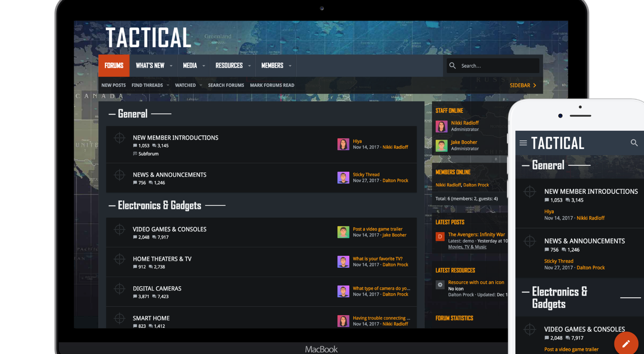Click Jake Booher avatar in Staff Online

coord(442,145)
